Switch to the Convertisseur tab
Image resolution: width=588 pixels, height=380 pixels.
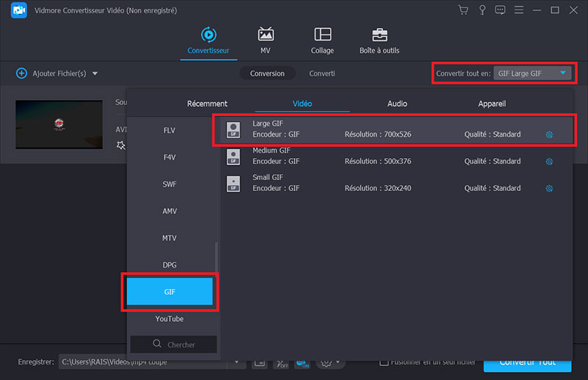point(209,40)
